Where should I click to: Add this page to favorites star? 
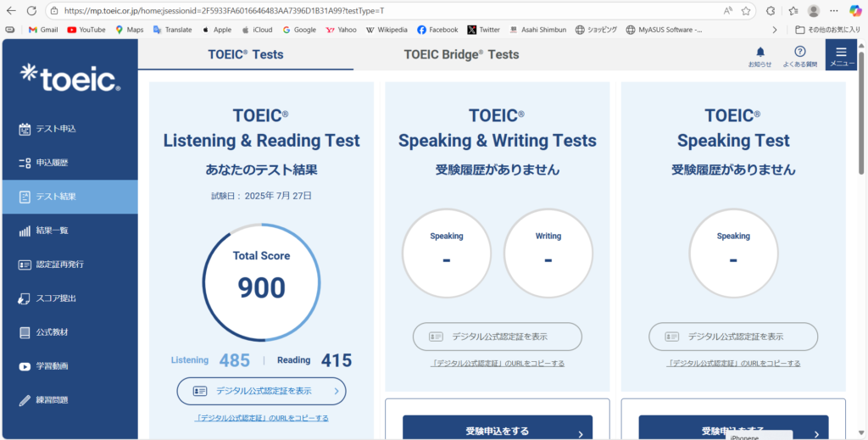[746, 10]
